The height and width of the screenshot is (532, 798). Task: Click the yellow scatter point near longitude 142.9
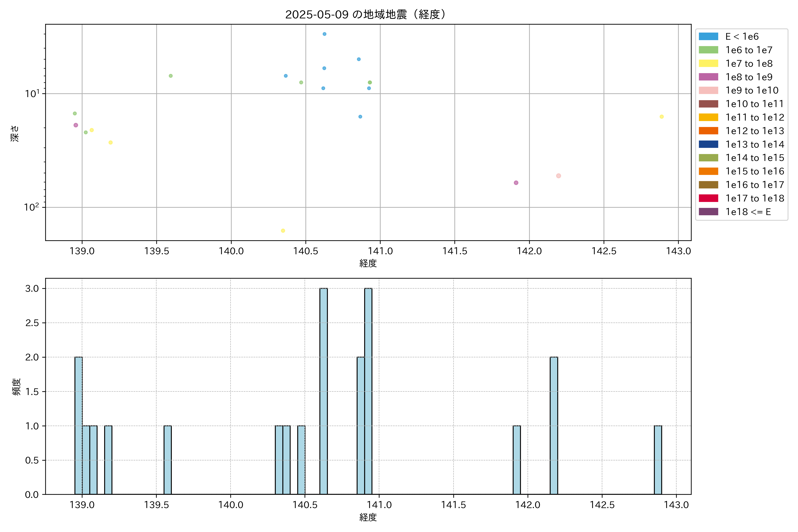point(662,117)
